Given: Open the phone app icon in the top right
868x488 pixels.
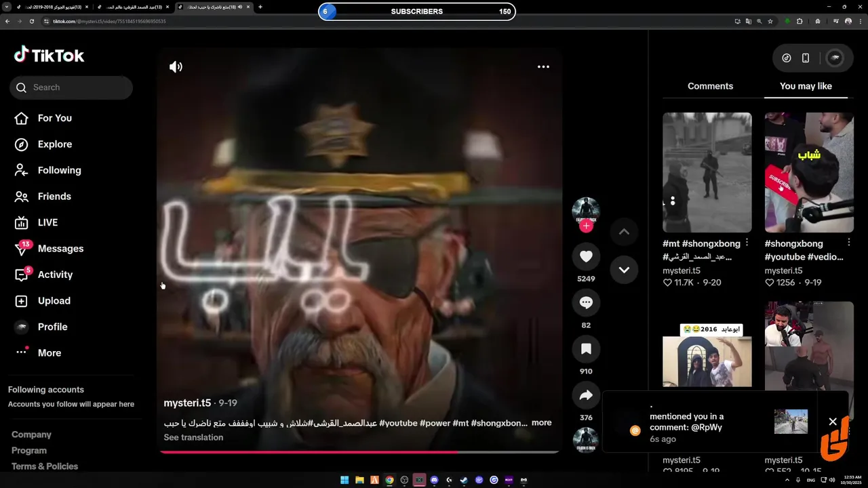Looking at the screenshot, I should pyautogui.click(x=806, y=58).
